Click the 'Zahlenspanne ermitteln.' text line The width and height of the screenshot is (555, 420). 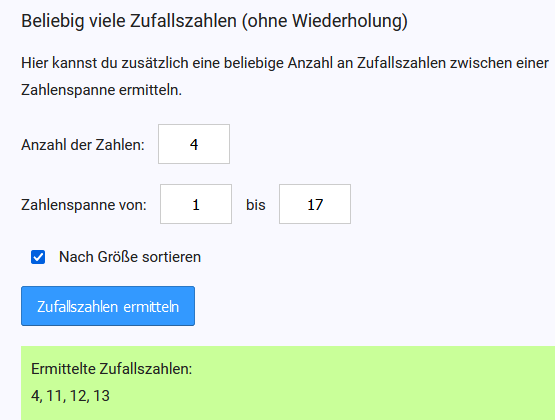pyautogui.click(x=102, y=90)
